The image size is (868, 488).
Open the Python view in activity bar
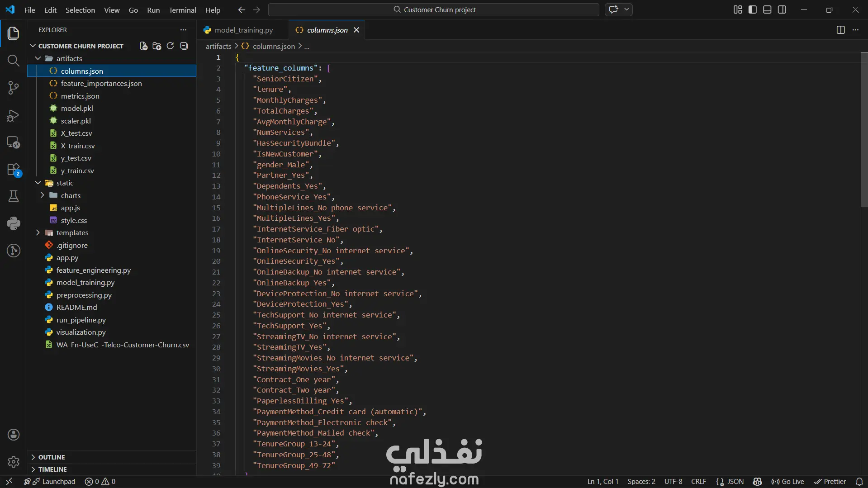[x=14, y=223]
